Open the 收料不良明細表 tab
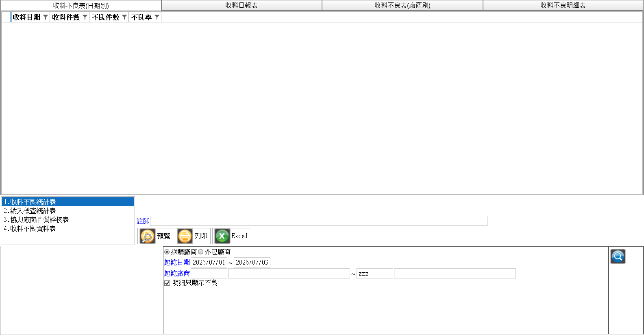 (x=563, y=5)
